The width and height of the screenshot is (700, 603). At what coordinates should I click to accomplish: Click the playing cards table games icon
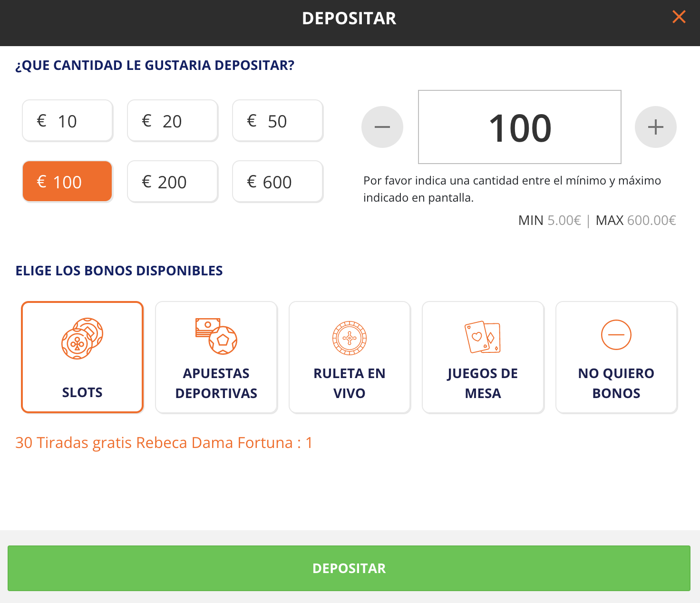point(483,337)
